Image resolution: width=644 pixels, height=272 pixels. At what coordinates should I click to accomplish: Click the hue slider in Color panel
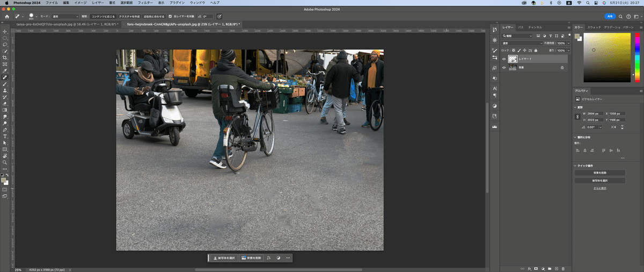pos(636,57)
